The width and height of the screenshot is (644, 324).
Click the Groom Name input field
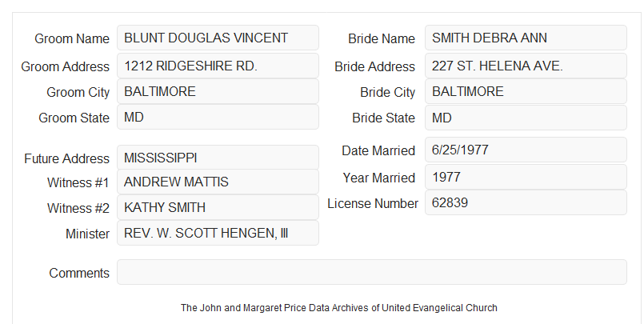coord(218,38)
